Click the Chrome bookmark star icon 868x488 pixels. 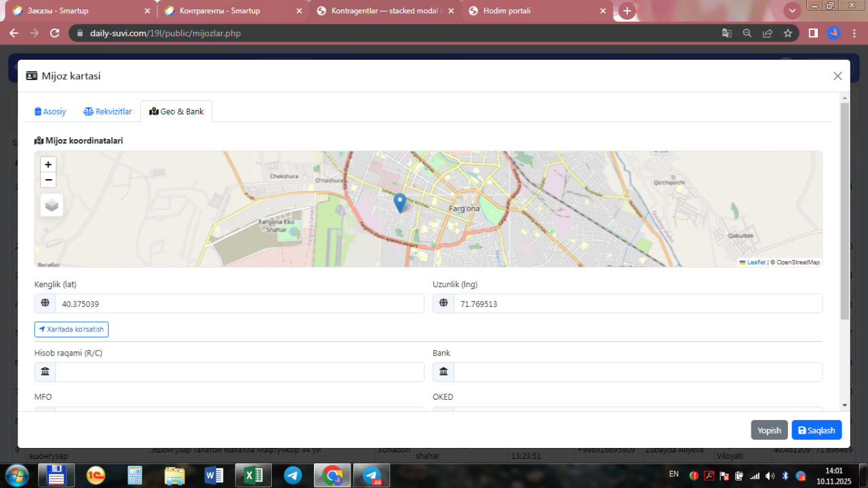pos(788,33)
